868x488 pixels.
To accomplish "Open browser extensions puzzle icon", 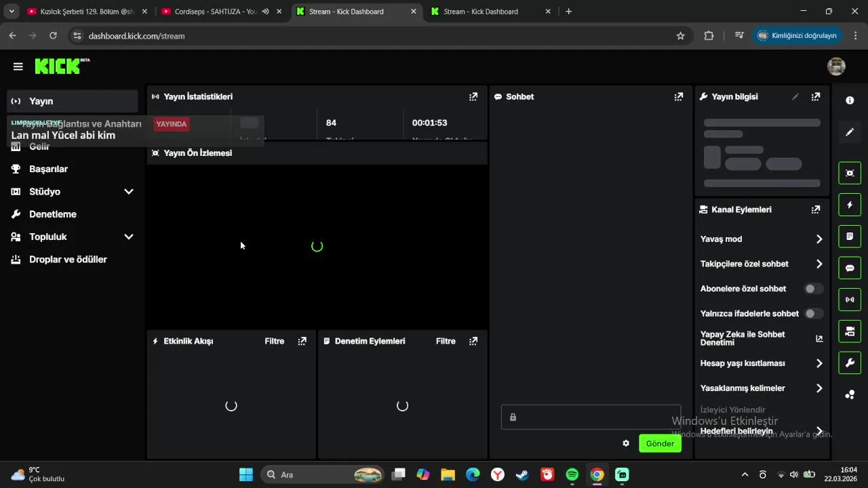I will pyautogui.click(x=709, y=36).
